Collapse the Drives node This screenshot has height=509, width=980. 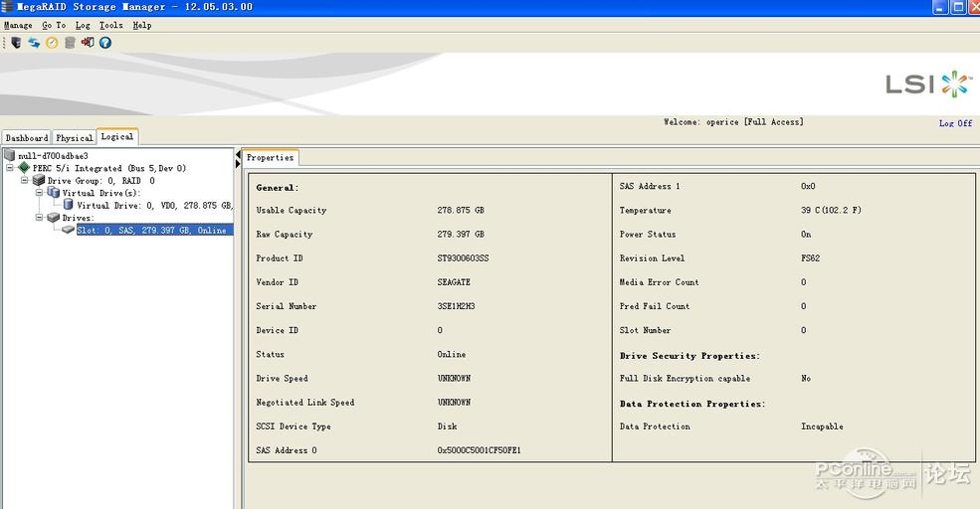pyautogui.click(x=39, y=218)
